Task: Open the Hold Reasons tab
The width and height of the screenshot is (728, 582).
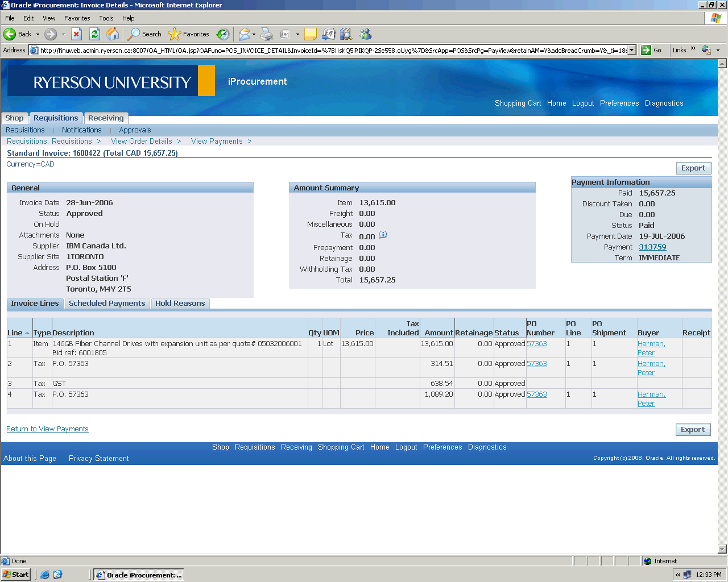Action: tap(180, 304)
